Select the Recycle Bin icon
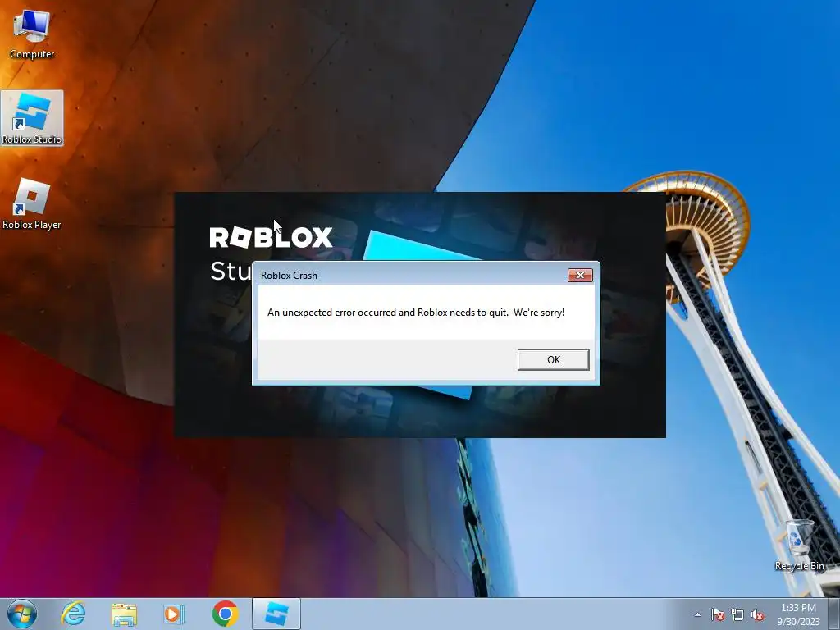Viewport: 840px width, 630px height. pos(799,545)
